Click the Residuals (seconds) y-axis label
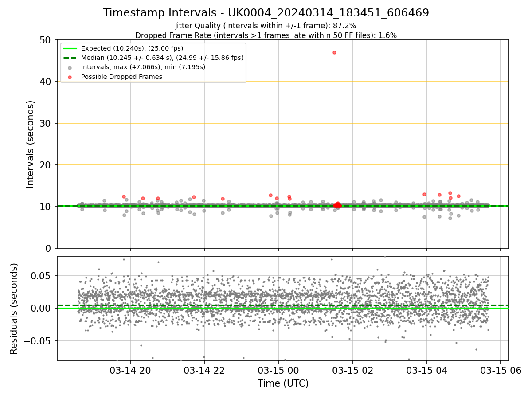Screen dimensions: 532x399 click(14, 309)
